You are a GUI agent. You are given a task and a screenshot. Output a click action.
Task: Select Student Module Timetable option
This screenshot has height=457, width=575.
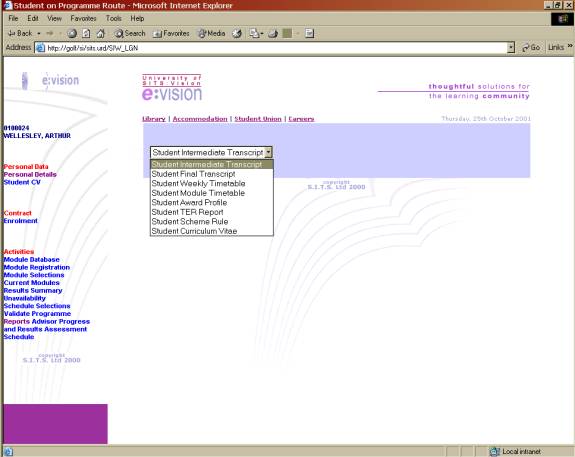(x=212, y=193)
